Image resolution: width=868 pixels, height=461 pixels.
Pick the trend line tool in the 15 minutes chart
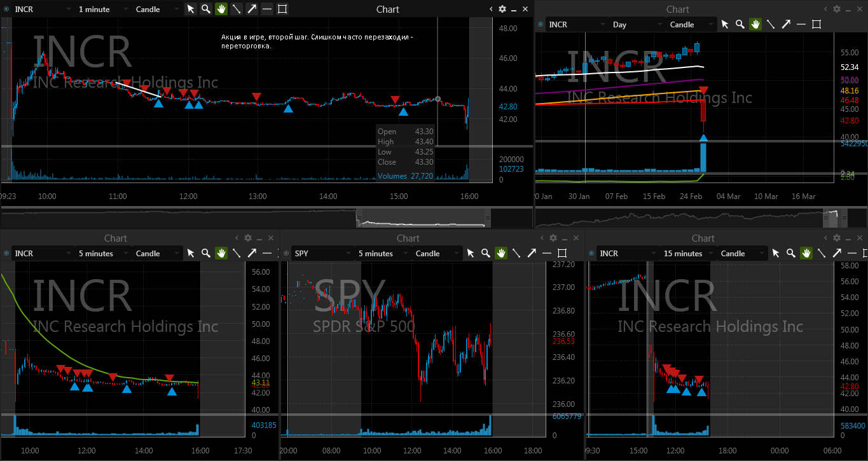[822, 253]
